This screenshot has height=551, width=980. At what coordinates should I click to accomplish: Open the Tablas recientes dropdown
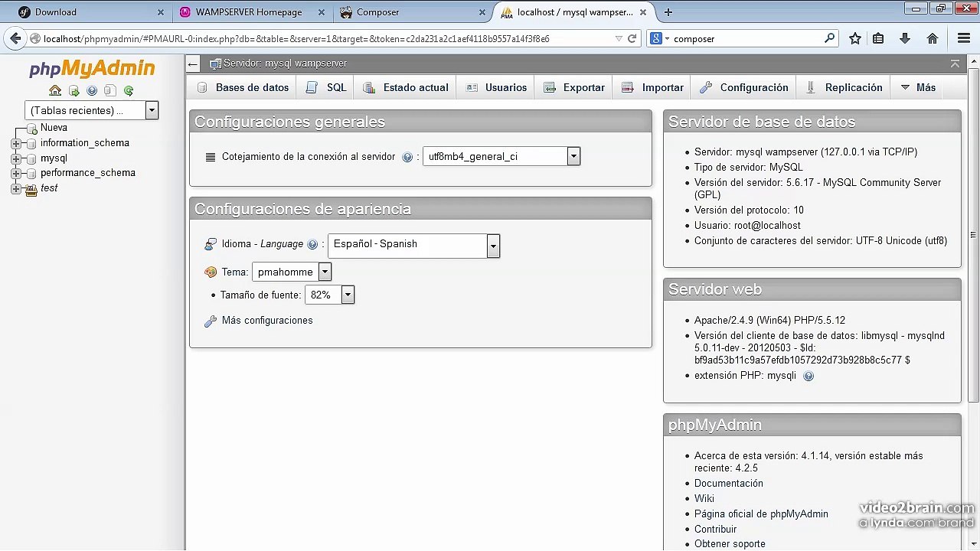tap(91, 110)
